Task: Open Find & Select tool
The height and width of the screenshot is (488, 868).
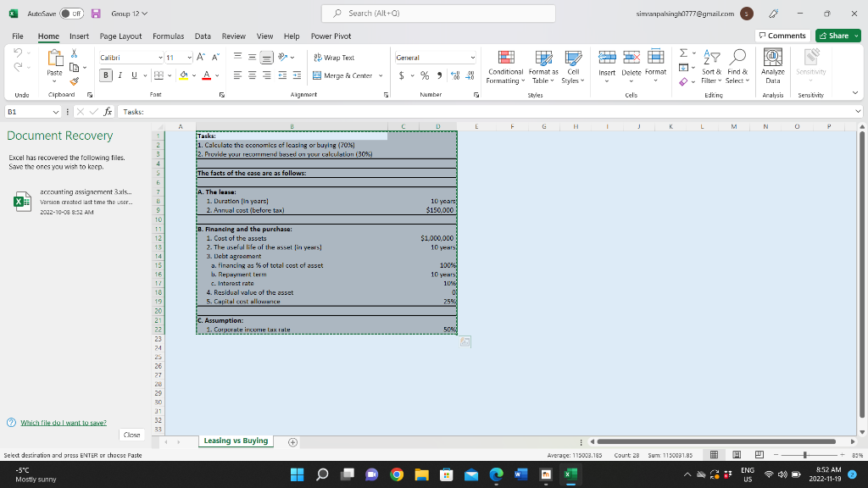Action: point(738,67)
